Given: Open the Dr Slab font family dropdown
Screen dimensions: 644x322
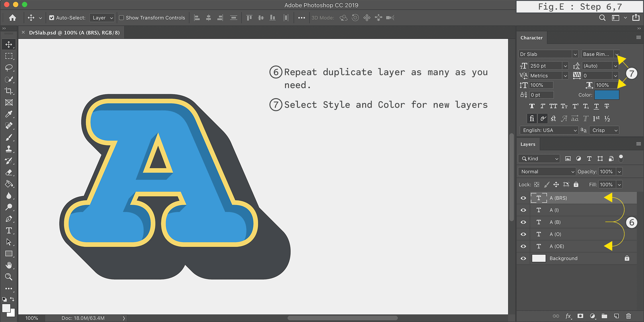Looking at the screenshot, I should (x=575, y=54).
